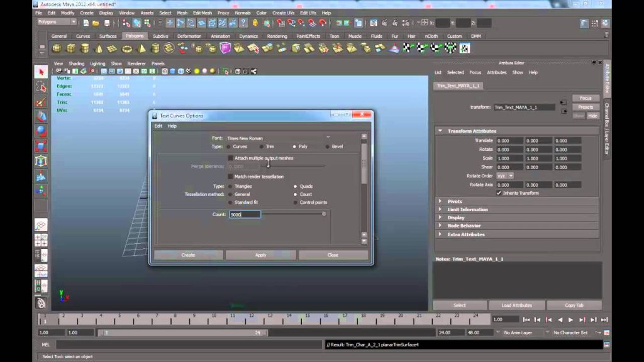644x362 pixels.
Task: Open the Rotate Order xyz dropdown
Action: [505, 176]
